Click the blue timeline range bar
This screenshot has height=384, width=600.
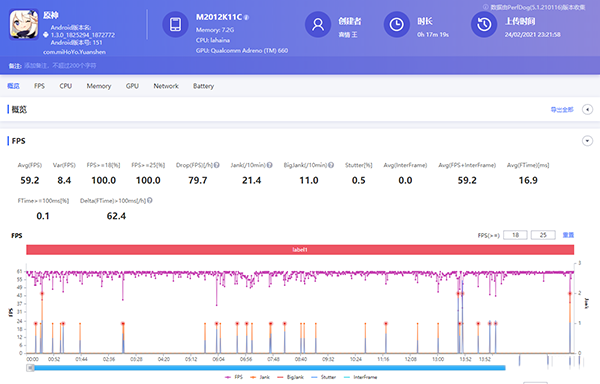(269, 368)
